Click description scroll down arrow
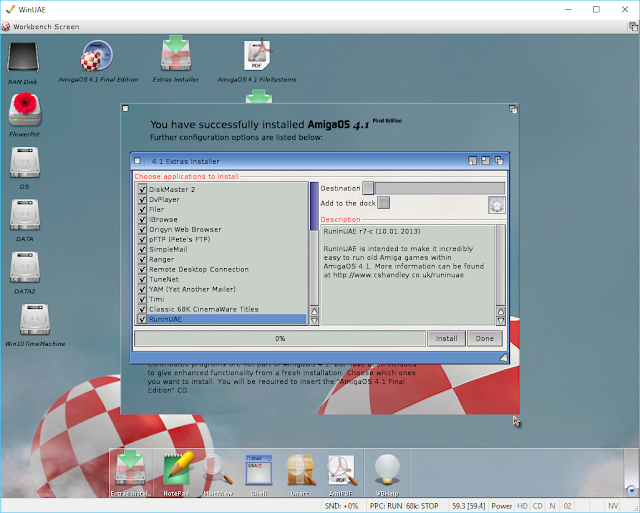 point(501,321)
